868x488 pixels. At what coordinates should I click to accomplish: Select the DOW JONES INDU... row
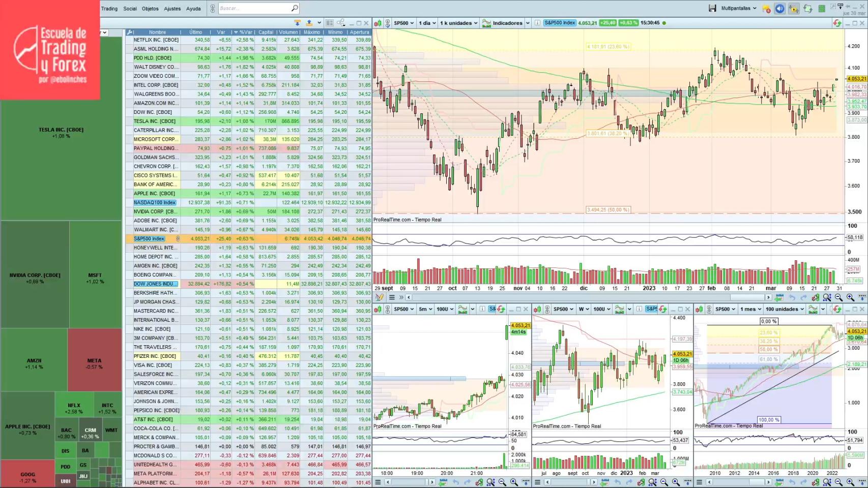249,284
